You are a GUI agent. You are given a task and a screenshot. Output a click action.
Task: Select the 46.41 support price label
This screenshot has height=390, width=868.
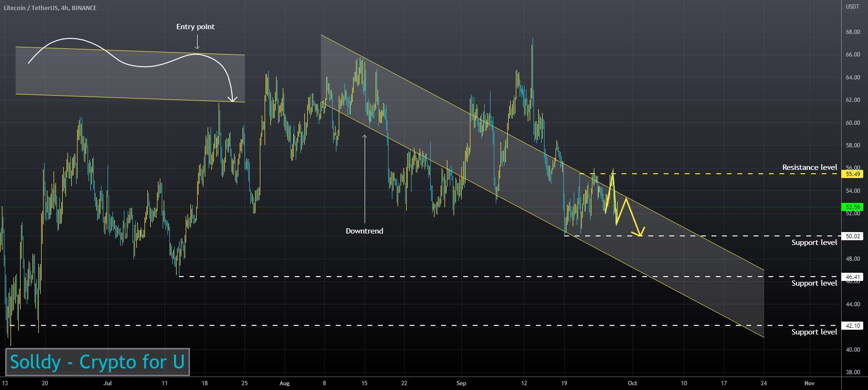[853, 277]
